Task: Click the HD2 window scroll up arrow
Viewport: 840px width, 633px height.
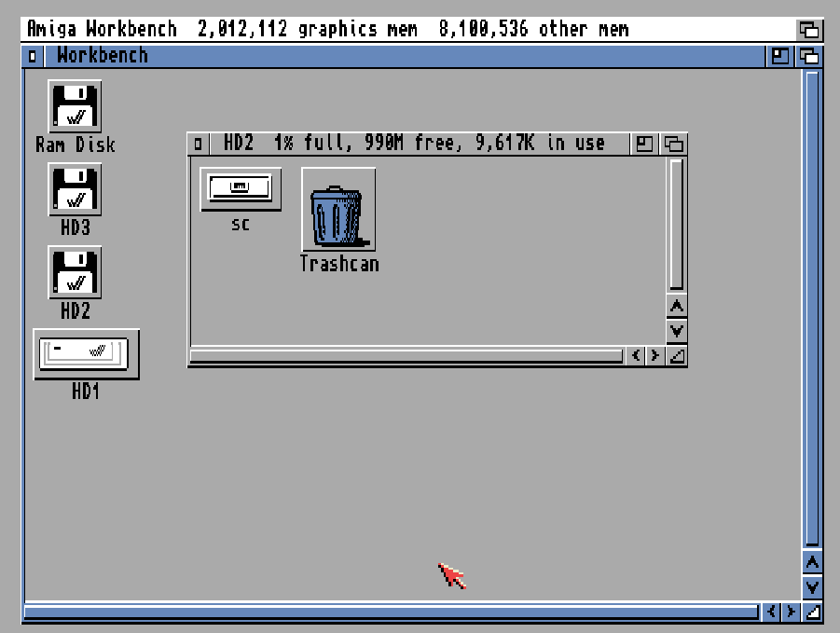Action: [677, 306]
